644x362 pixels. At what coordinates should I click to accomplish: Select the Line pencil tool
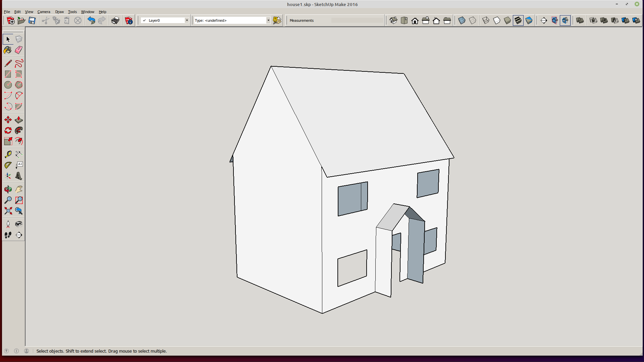coord(8,63)
